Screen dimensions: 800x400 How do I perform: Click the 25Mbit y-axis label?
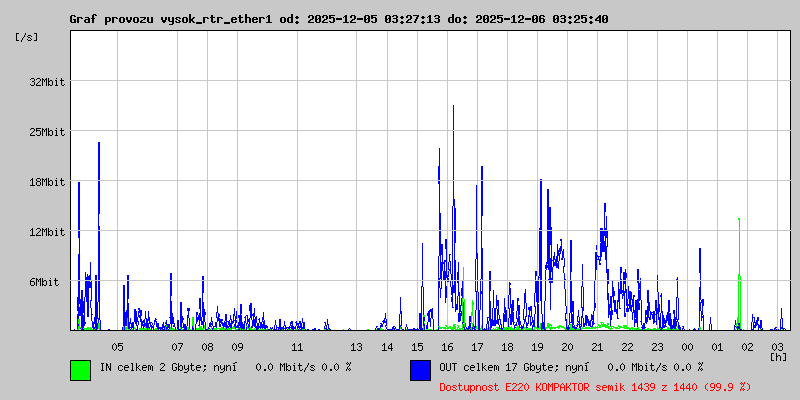(47, 132)
